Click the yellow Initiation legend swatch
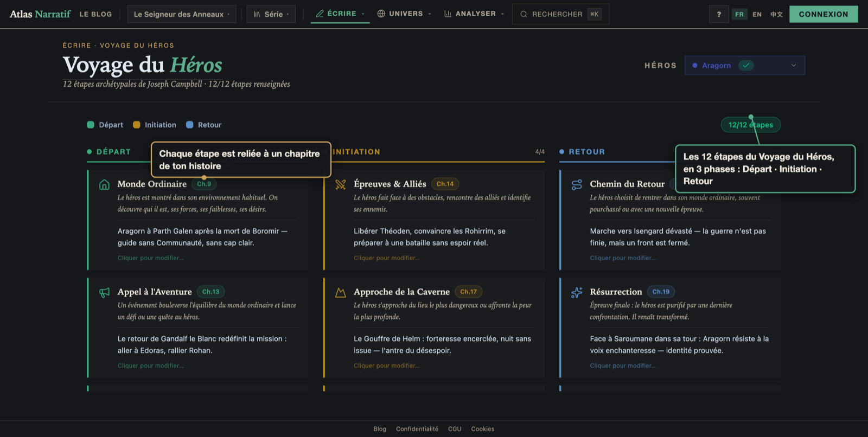 [x=137, y=125]
